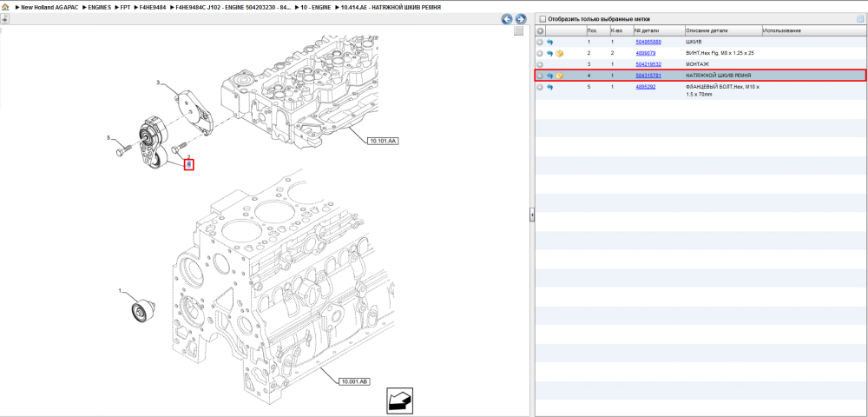Click the round add-all icon in the table header
Screen dimensions: 868x417
541,30
